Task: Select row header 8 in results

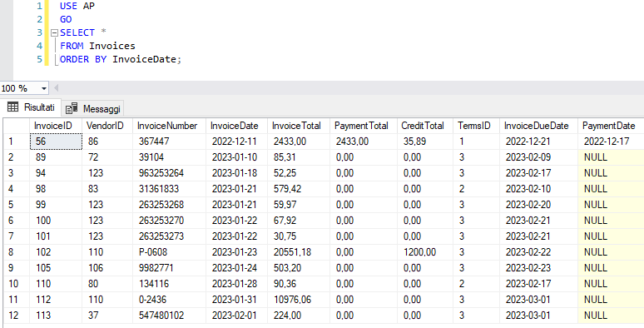Action: click(17, 252)
